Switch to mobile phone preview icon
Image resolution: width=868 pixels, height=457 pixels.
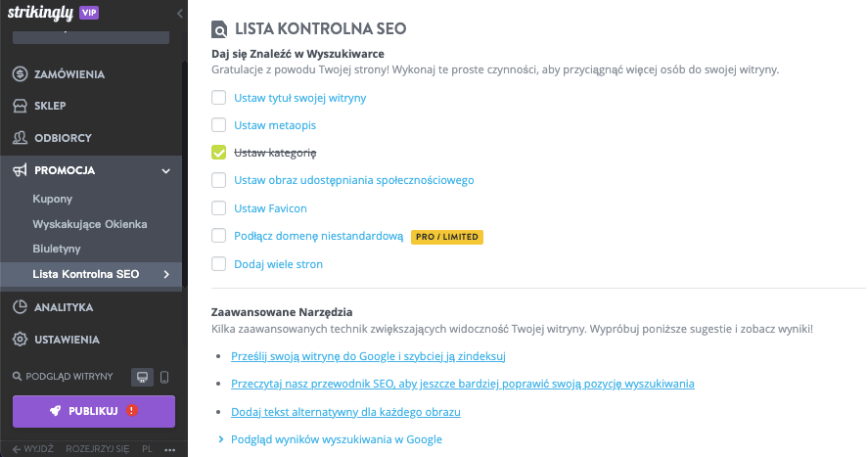coord(164,377)
